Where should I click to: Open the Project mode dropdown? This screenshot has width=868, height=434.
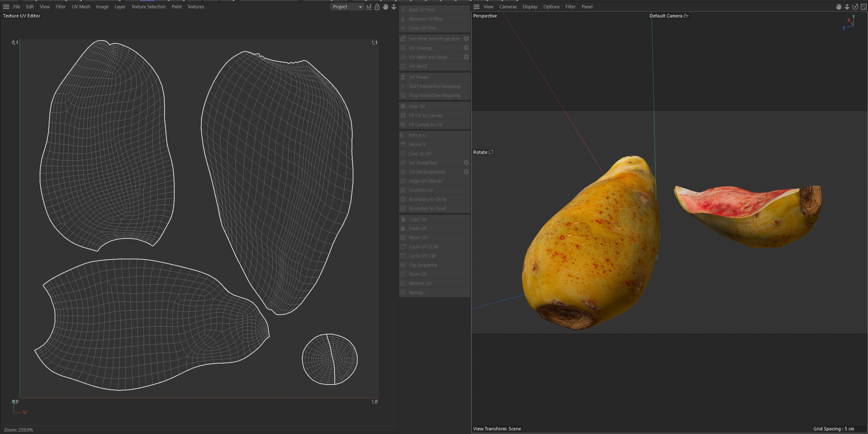347,7
